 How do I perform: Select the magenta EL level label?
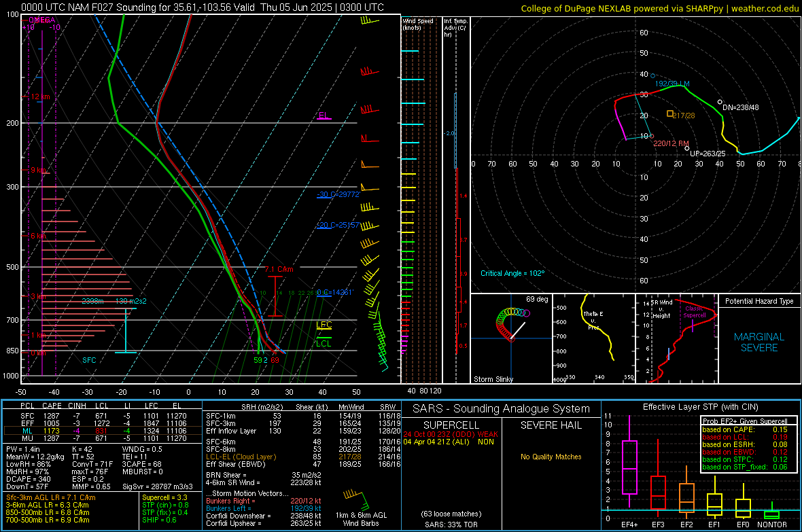click(x=324, y=116)
